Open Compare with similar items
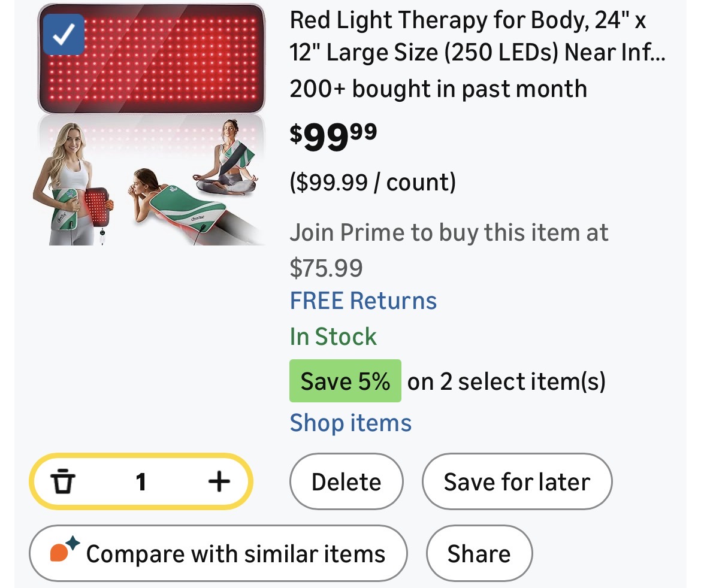The width and height of the screenshot is (701, 588). [x=235, y=553]
